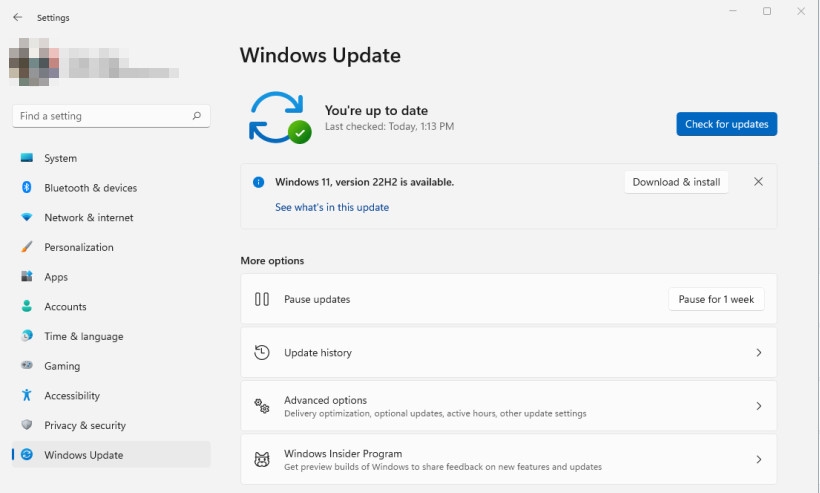Screen dimensions: 820x493
Task: Open Personalization page
Action: pyautogui.click(x=111, y=247)
